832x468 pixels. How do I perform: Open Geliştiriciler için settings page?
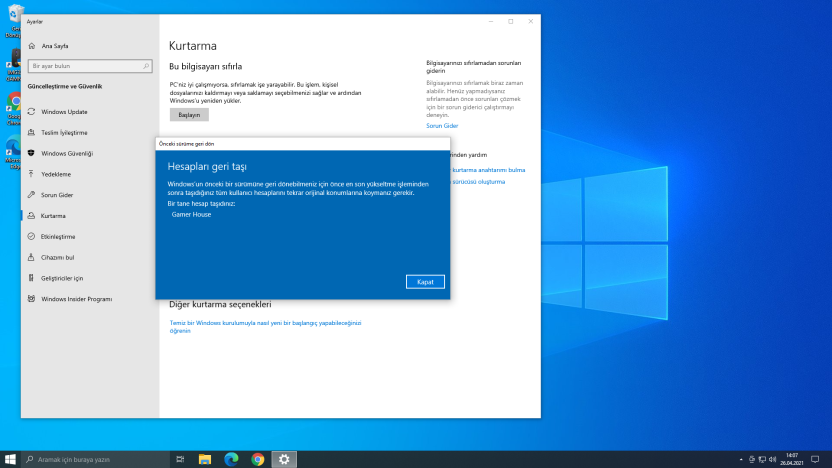pos(62,278)
